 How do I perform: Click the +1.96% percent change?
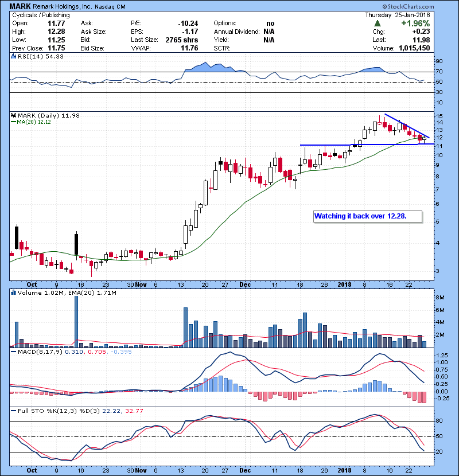415,24
